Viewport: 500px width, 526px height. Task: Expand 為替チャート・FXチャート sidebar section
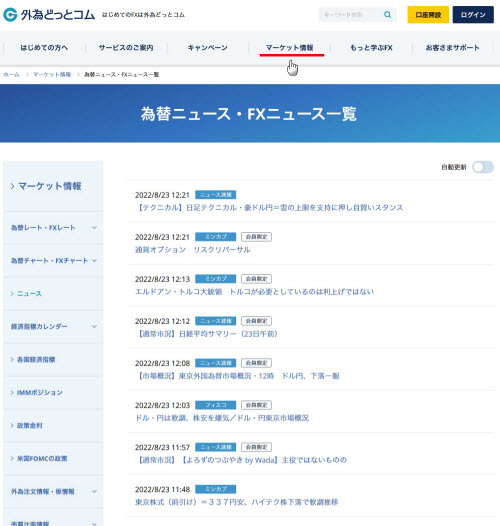(x=53, y=261)
